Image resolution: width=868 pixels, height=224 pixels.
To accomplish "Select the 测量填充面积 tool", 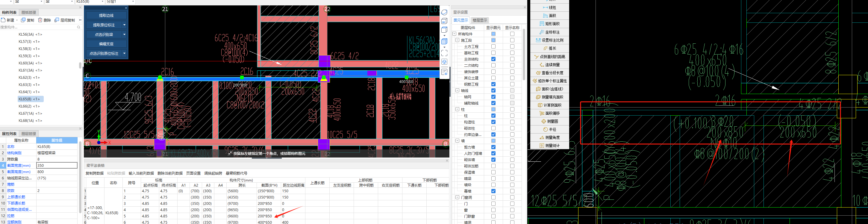I will 550,97.
